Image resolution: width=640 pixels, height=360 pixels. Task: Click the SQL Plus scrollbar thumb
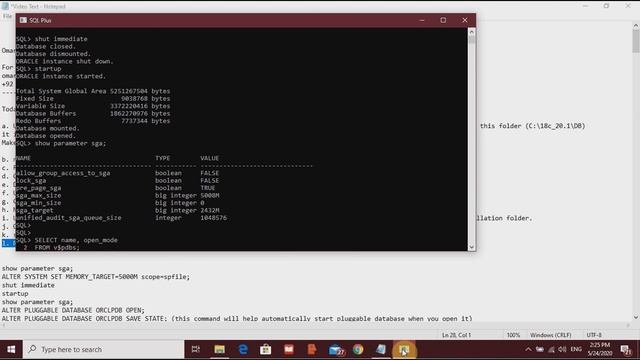pos(472,40)
